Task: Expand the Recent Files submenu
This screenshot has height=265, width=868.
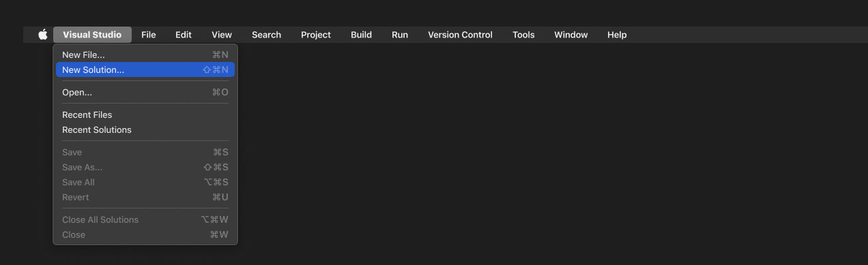Action: pos(145,114)
